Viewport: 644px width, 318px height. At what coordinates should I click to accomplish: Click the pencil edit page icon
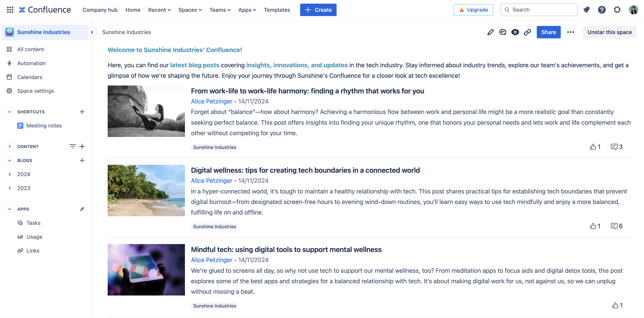[490, 32]
